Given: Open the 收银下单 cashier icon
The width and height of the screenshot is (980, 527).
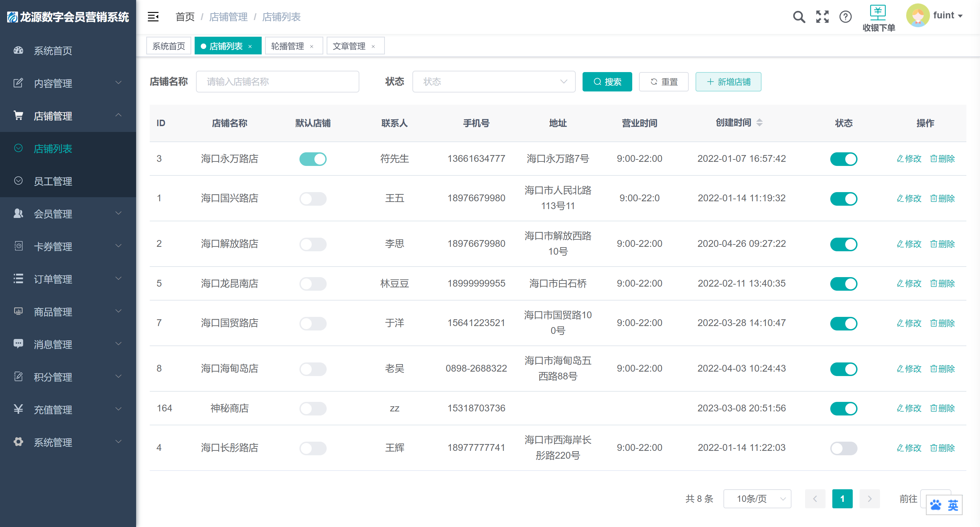Looking at the screenshot, I should (878, 13).
